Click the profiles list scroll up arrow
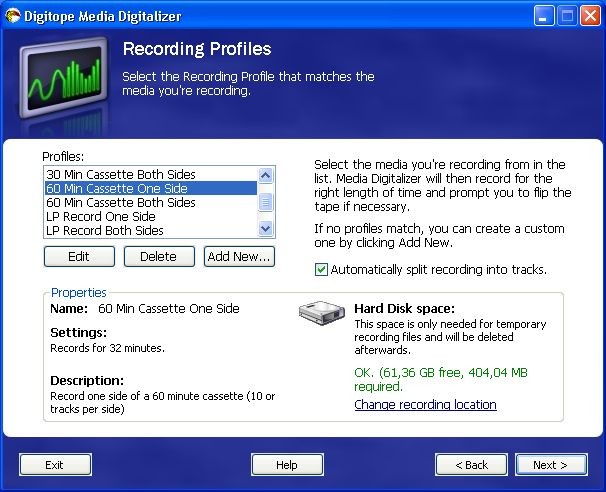The width and height of the screenshot is (606, 492). pyautogui.click(x=266, y=175)
